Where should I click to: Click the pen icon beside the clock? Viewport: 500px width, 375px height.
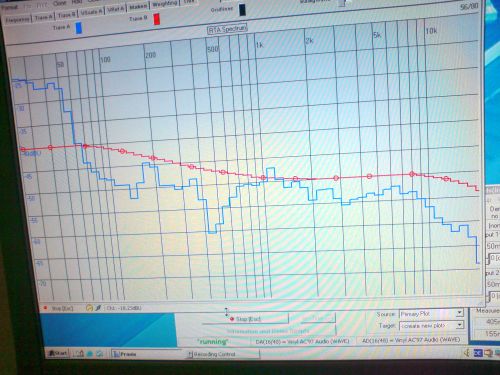tap(98, 308)
